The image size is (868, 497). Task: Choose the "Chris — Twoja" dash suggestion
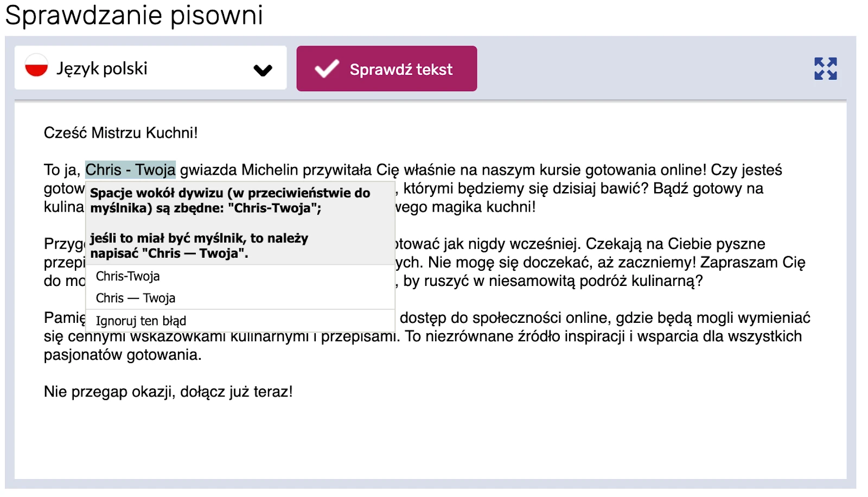coord(136,298)
